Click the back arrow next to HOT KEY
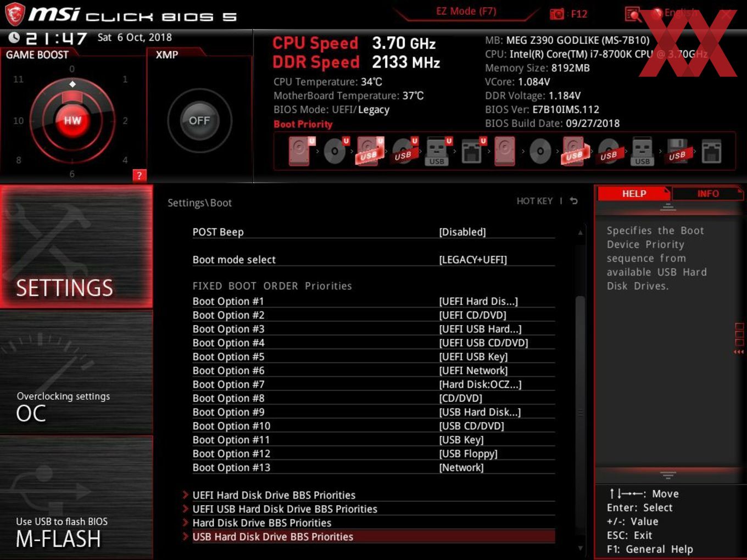 pyautogui.click(x=573, y=201)
